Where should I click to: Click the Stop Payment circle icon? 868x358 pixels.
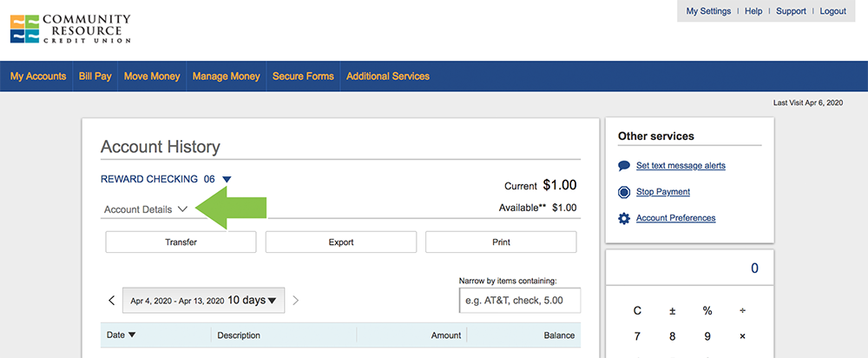coord(624,192)
